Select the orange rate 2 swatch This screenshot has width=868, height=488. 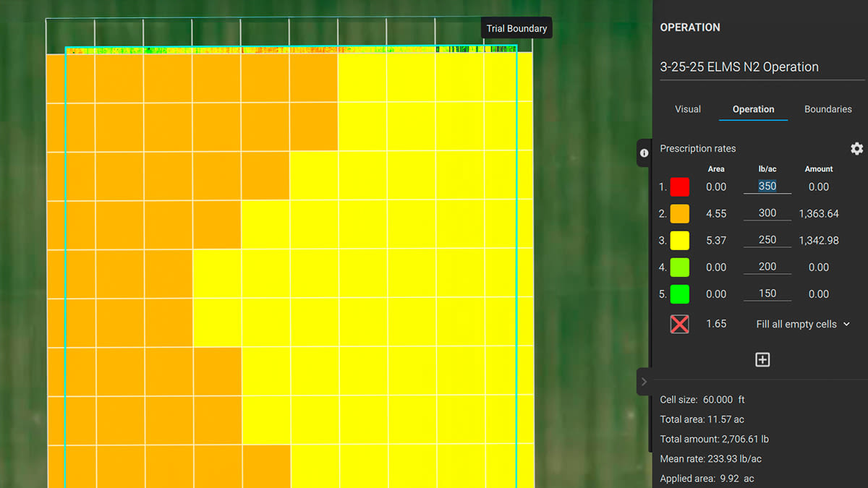coord(679,213)
